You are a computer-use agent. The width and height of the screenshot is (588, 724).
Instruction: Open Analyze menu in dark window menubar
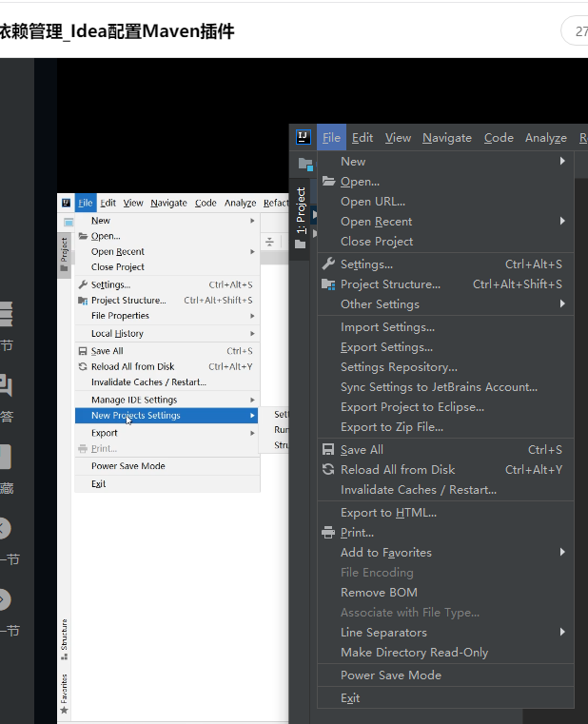click(x=546, y=138)
